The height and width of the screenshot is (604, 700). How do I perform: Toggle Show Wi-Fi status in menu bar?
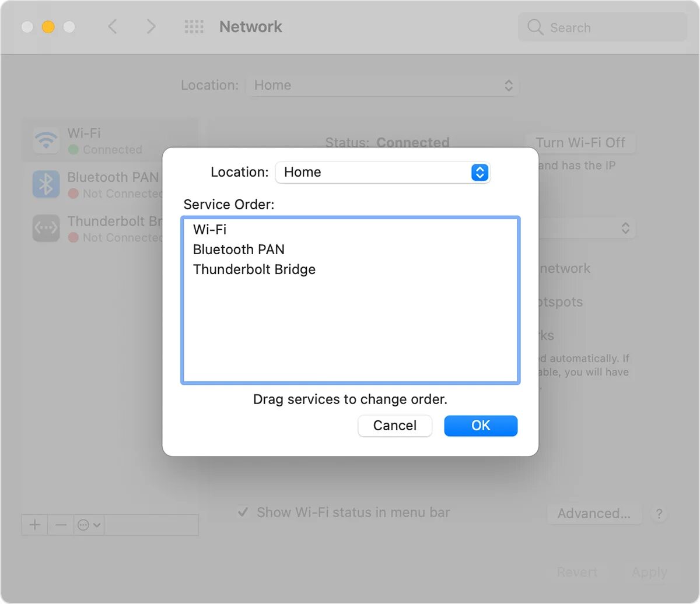tap(243, 512)
